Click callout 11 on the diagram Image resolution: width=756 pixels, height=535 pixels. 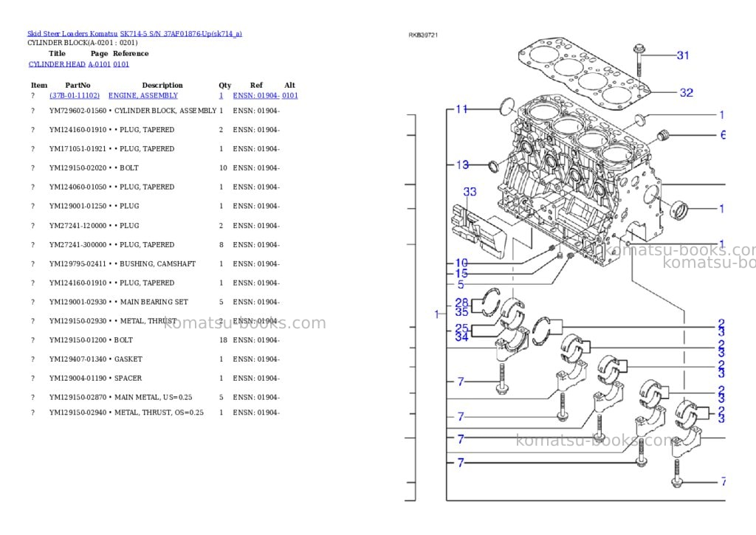[x=462, y=109]
